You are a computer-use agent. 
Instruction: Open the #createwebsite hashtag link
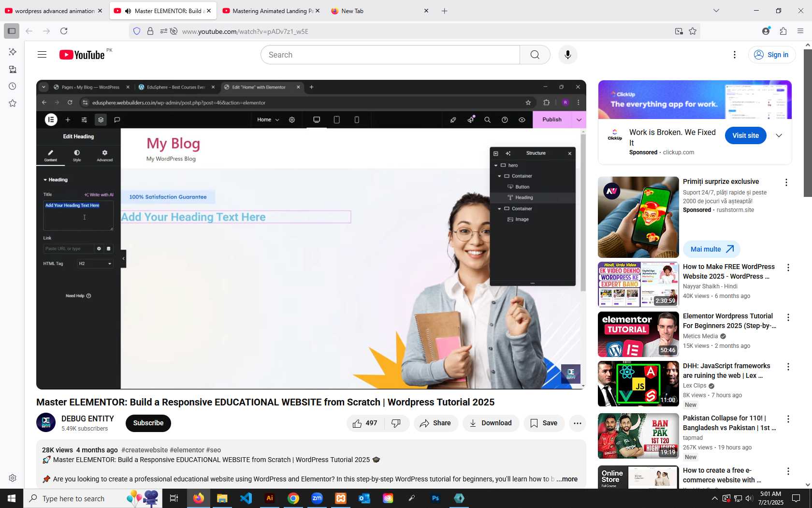pyautogui.click(x=145, y=450)
